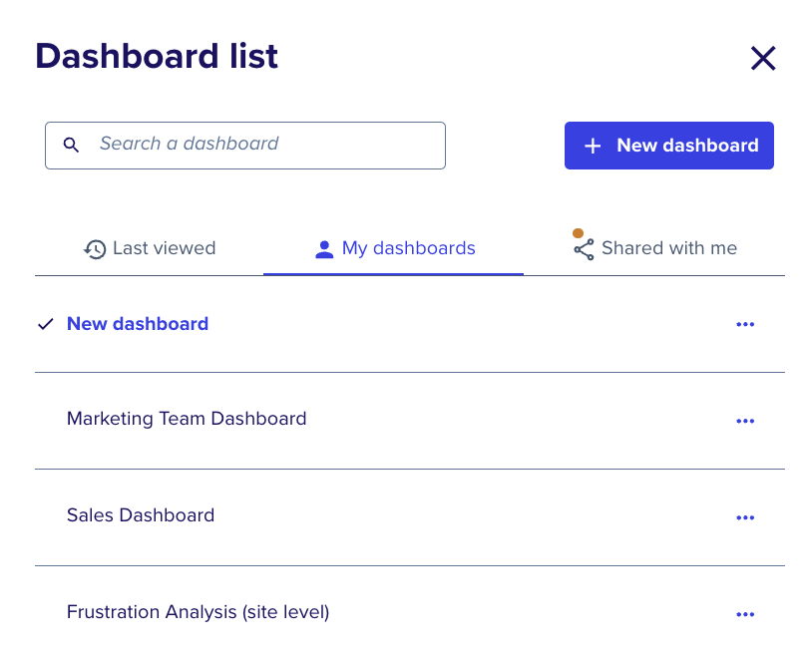Switch to the Last viewed tab
The width and height of the screenshot is (812, 656).
[x=150, y=248]
